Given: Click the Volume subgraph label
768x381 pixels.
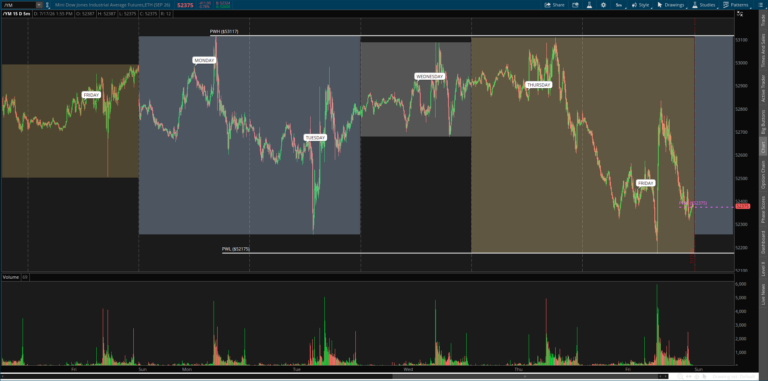Looking at the screenshot, I should point(11,277).
